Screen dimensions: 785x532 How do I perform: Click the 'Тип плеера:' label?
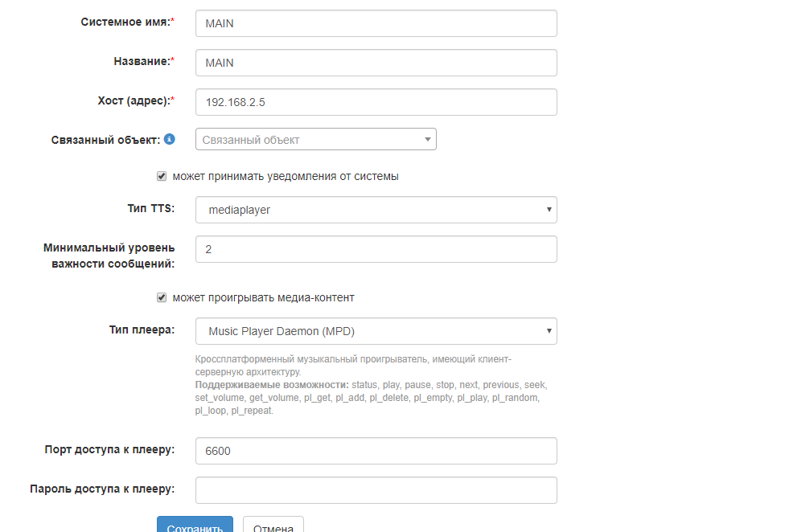[x=142, y=329]
